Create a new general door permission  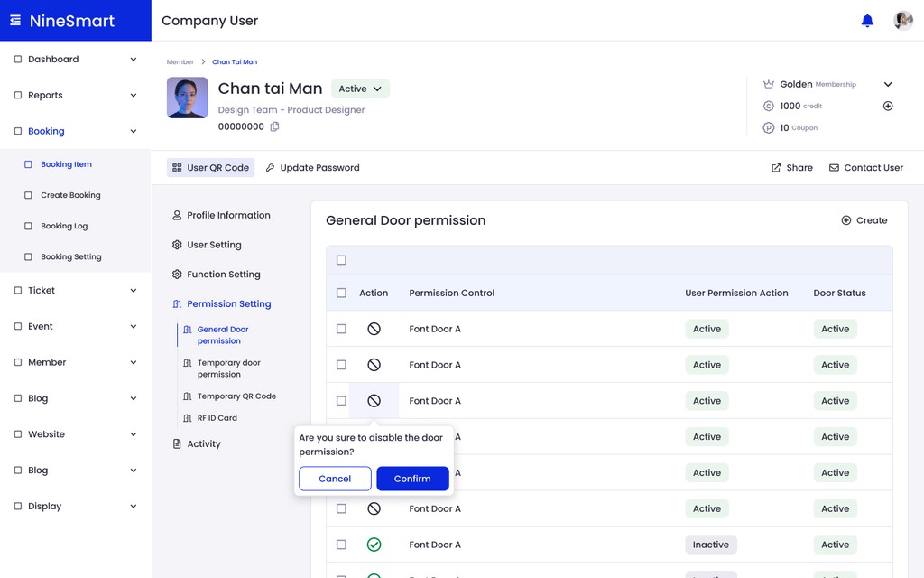click(864, 220)
